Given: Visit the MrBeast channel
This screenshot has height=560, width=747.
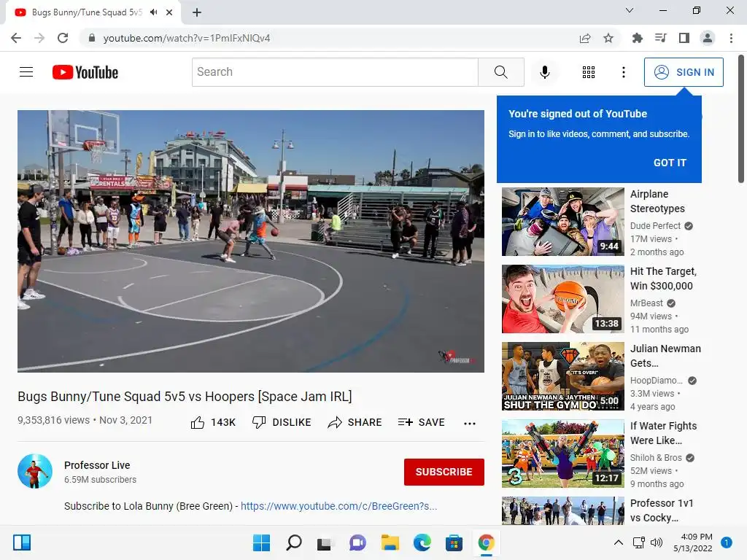Looking at the screenshot, I should (x=646, y=303).
